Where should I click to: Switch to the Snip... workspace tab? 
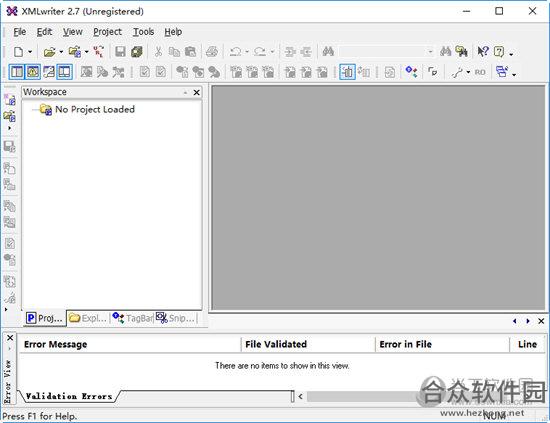pos(176,318)
